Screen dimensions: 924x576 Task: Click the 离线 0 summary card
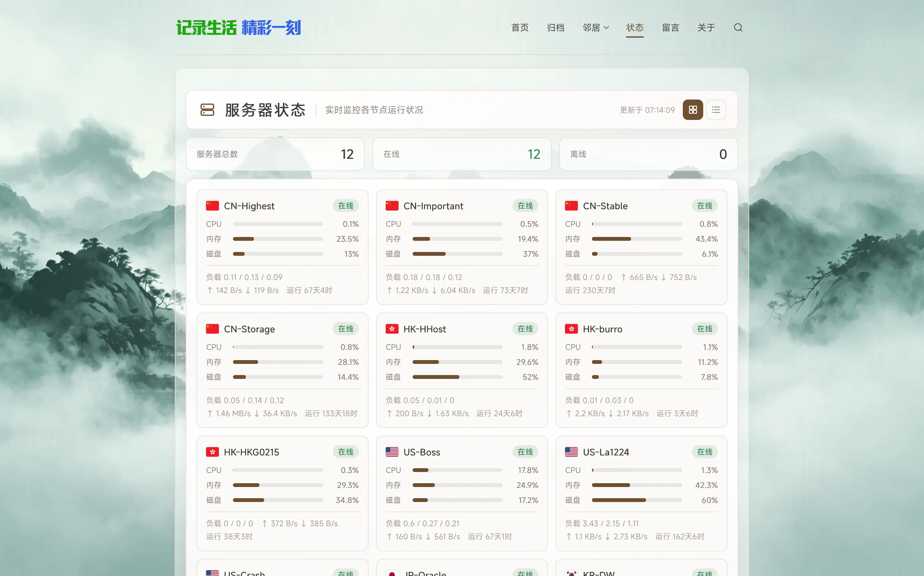tap(649, 154)
